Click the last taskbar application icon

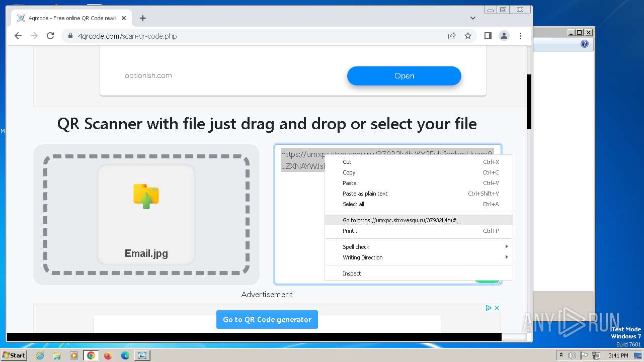click(x=142, y=355)
